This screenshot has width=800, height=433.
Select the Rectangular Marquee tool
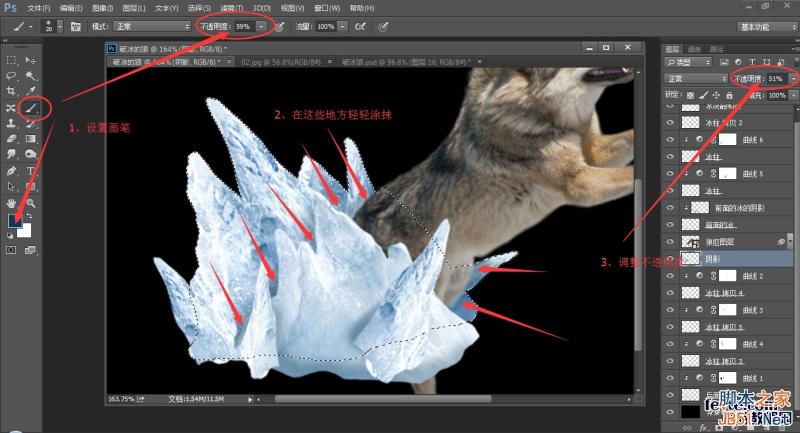click(x=11, y=60)
